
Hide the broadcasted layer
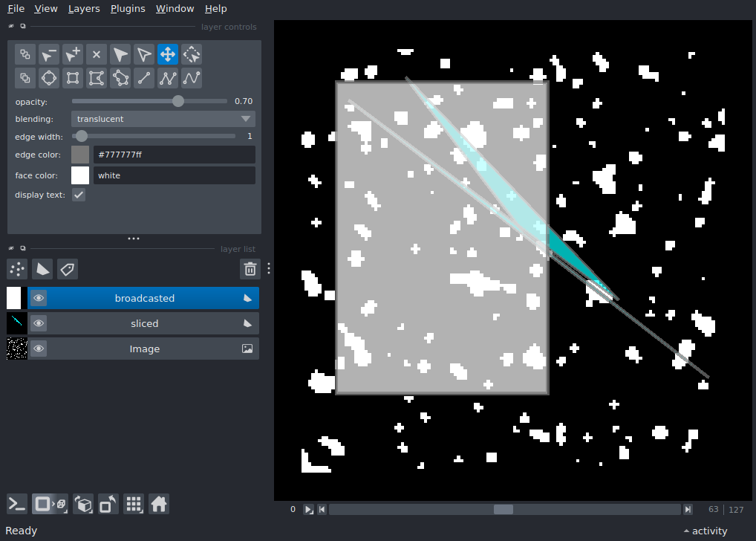[39, 298]
